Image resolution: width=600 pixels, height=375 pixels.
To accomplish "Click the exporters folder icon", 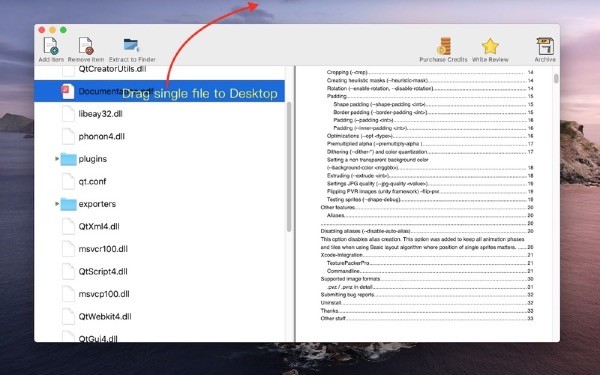I will (x=68, y=204).
